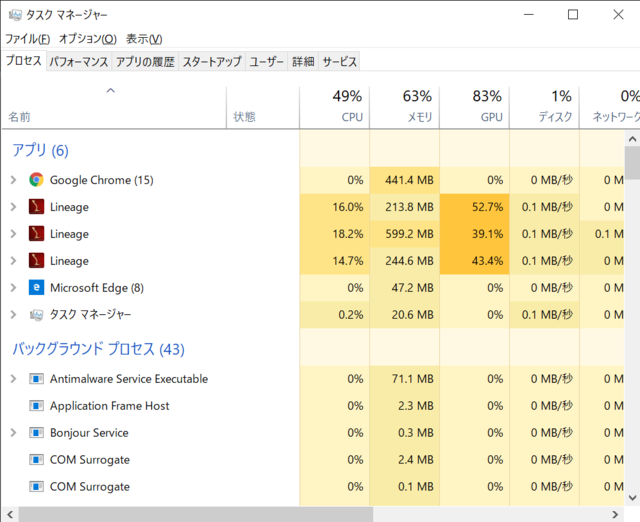Image resolution: width=640 pixels, height=522 pixels.
Task: Switch to the ユーザー tab
Action: (267, 62)
